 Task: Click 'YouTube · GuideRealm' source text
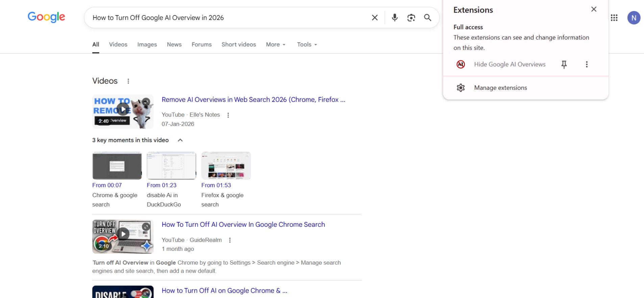coord(192,240)
